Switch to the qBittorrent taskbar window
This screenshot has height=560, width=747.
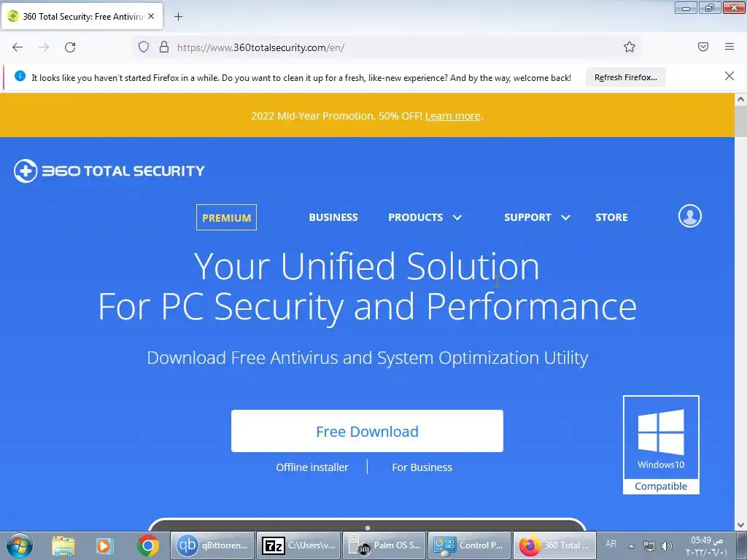pyautogui.click(x=212, y=545)
